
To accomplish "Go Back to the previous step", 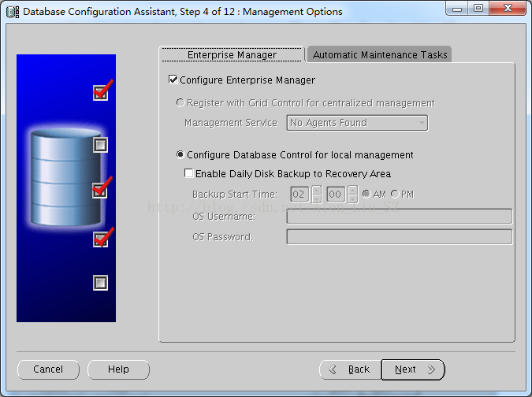I will (350, 369).
